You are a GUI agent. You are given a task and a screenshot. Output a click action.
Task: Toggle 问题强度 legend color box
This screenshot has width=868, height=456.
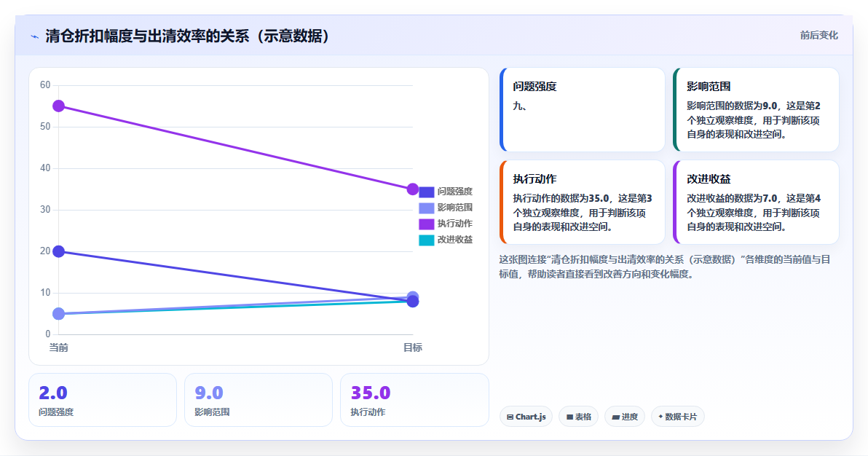coord(426,192)
